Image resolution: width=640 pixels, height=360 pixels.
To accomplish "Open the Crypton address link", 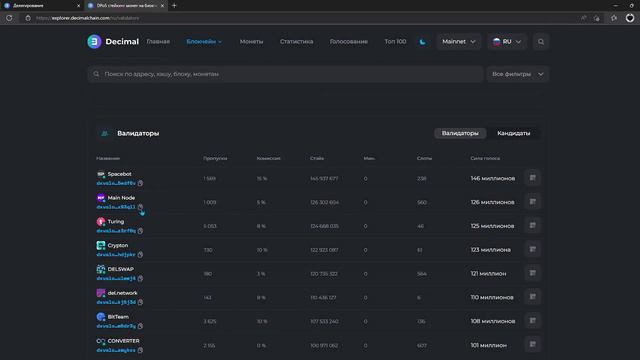I will click(x=116, y=255).
